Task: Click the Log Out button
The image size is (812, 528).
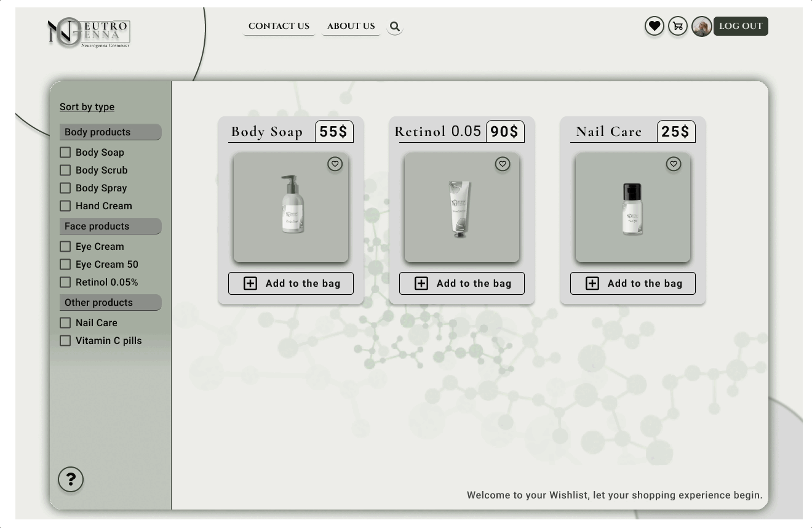Action: pyautogui.click(x=741, y=26)
